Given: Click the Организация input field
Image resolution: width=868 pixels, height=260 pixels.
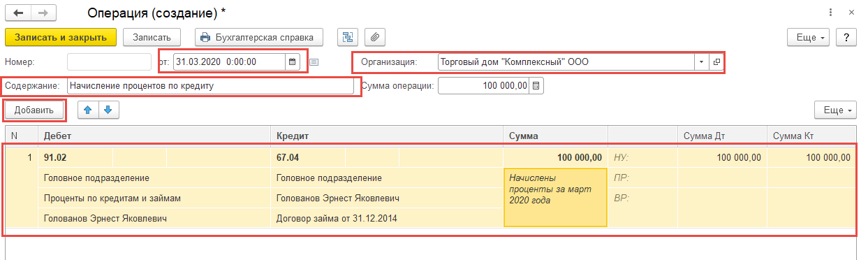Looking at the screenshot, I should tap(566, 62).
